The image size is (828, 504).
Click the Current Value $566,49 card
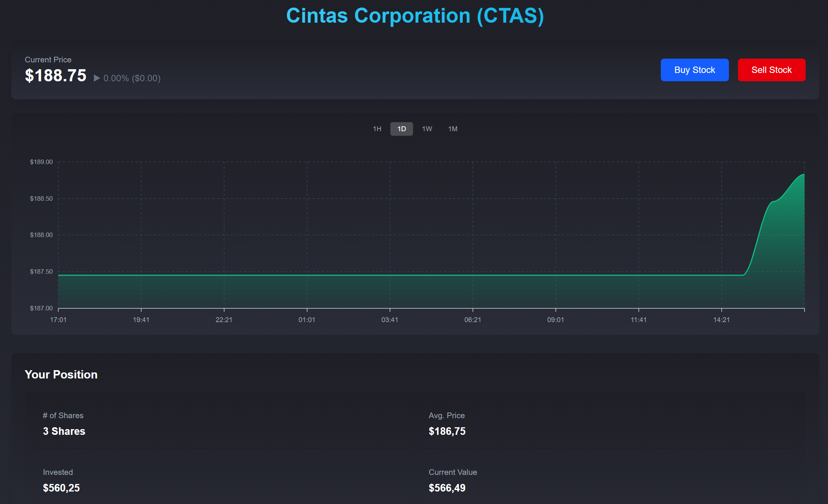pyautogui.click(x=607, y=481)
